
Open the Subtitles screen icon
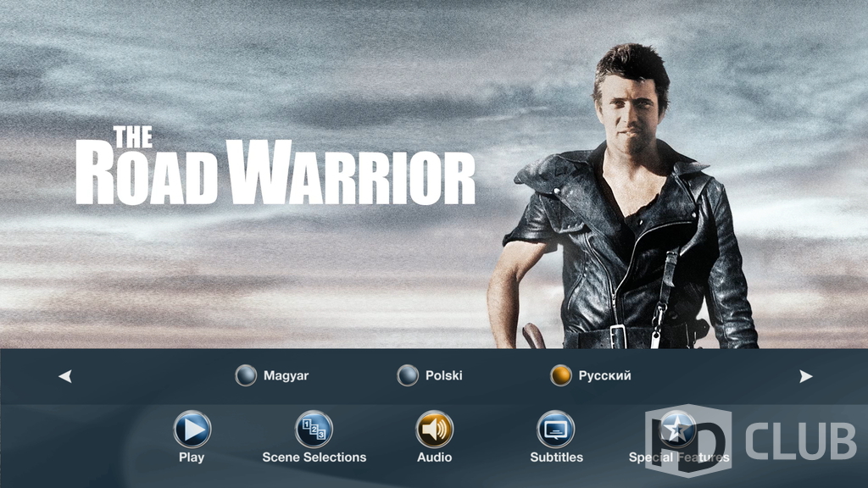click(556, 429)
